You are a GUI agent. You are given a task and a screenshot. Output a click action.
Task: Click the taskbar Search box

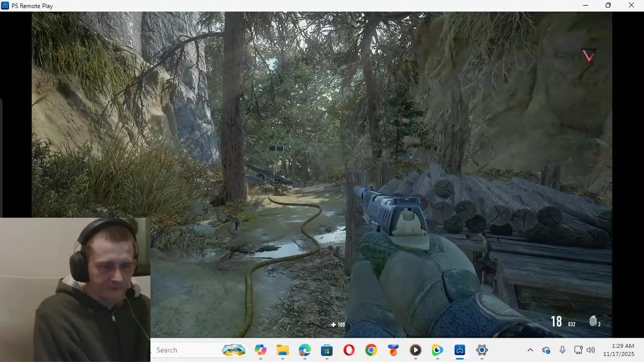point(199,350)
